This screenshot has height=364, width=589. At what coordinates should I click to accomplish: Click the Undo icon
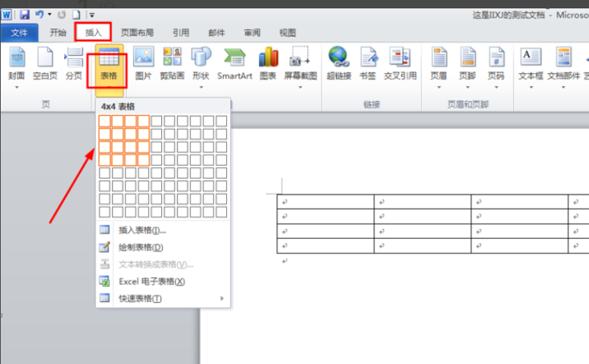(x=39, y=14)
